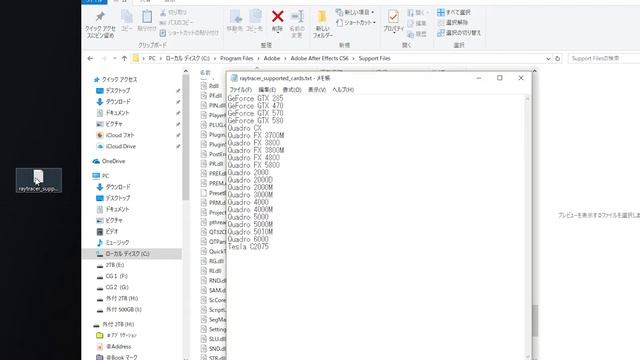Click Select None in ribbon

coord(452,22)
